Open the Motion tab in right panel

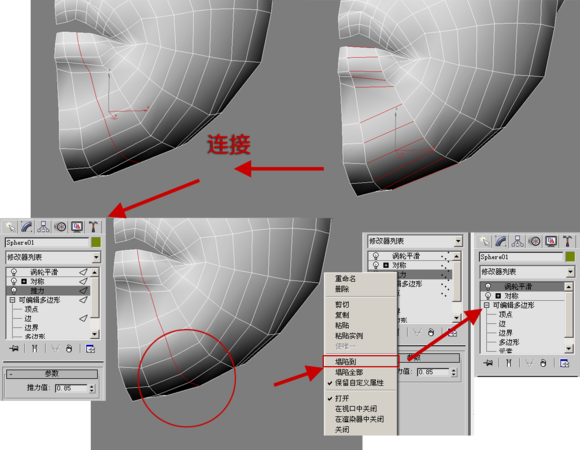pos(534,241)
